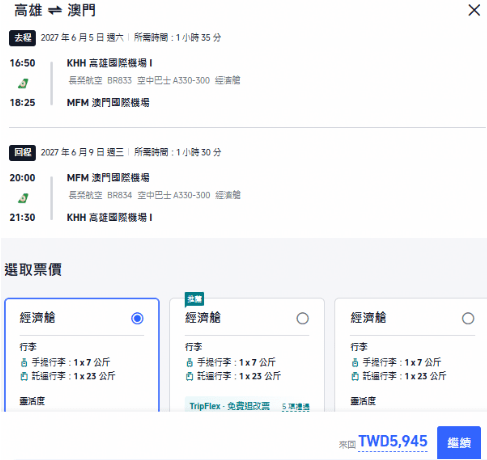The width and height of the screenshot is (487, 460).
Task: Click carry-on baggage icon in first fare card
Action: (x=24, y=362)
